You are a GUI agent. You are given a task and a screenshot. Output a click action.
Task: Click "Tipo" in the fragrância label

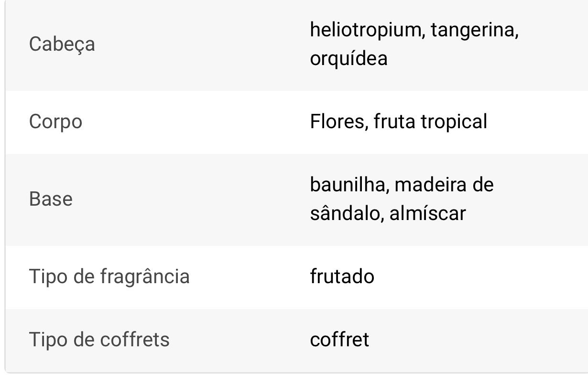(x=47, y=276)
